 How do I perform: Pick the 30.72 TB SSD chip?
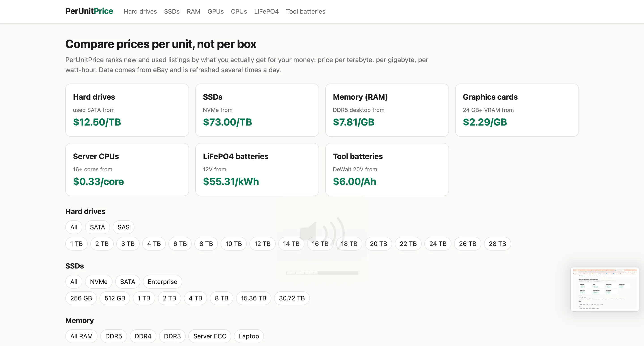point(292,298)
